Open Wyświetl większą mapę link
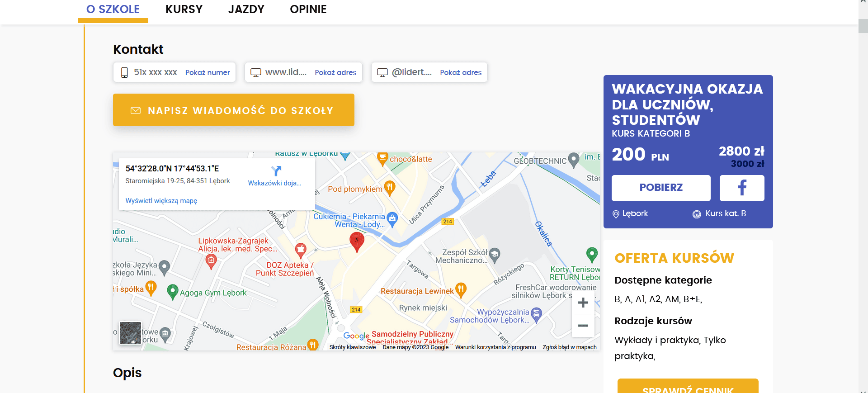The width and height of the screenshot is (868, 393). click(161, 201)
